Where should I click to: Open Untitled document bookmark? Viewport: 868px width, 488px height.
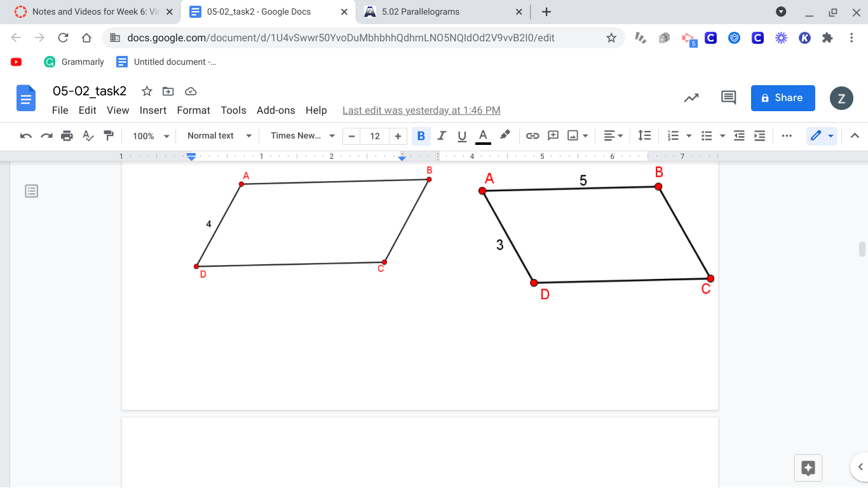[166, 62]
